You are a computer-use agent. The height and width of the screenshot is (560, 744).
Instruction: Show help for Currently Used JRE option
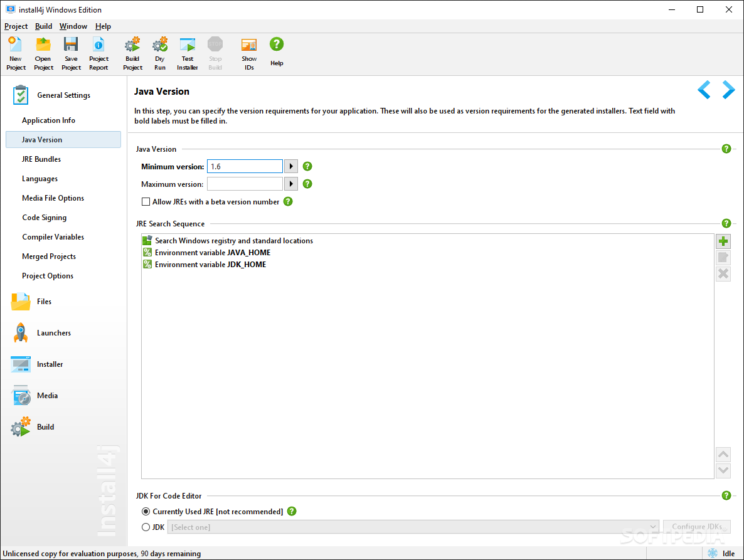292,511
